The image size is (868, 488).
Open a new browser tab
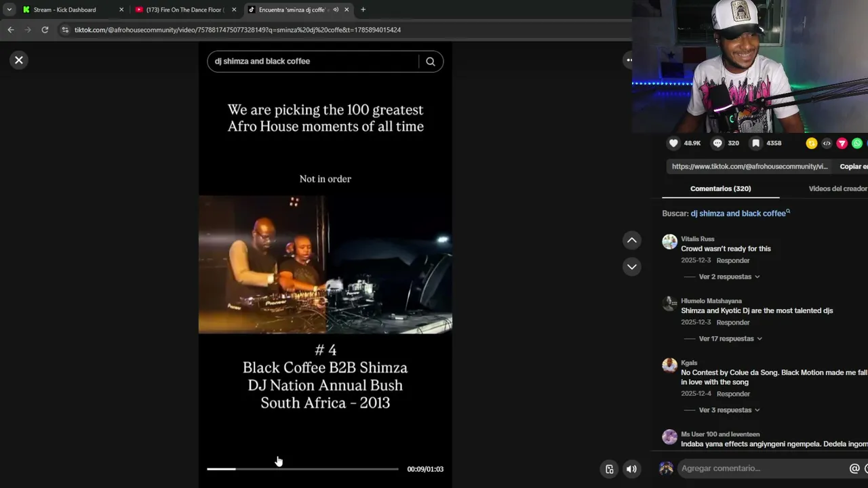point(363,10)
